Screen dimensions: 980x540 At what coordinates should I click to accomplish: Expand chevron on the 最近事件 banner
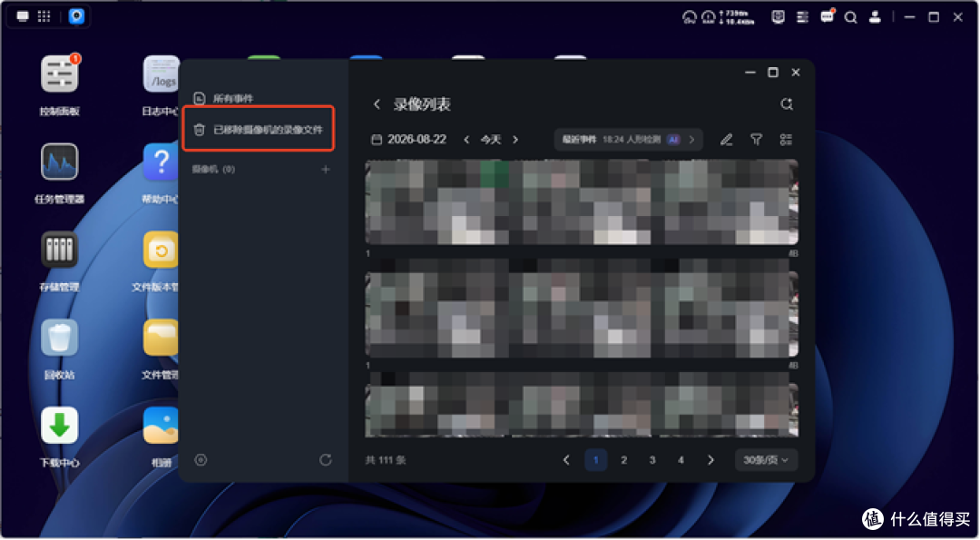coord(691,140)
